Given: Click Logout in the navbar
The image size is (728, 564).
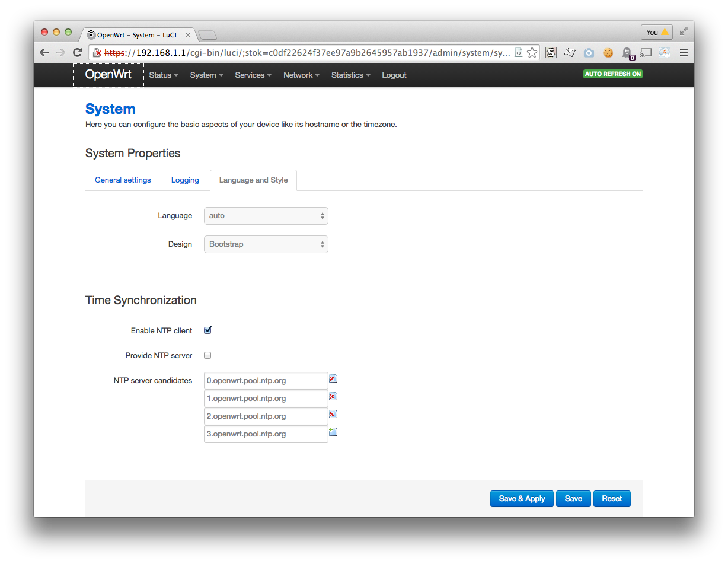Looking at the screenshot, I should pos(394,75).
